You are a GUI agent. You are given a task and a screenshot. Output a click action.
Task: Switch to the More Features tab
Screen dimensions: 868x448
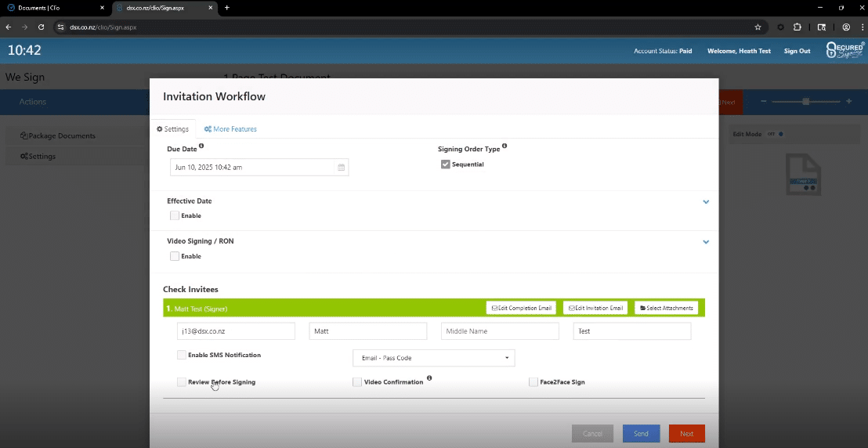coord(230,129)
